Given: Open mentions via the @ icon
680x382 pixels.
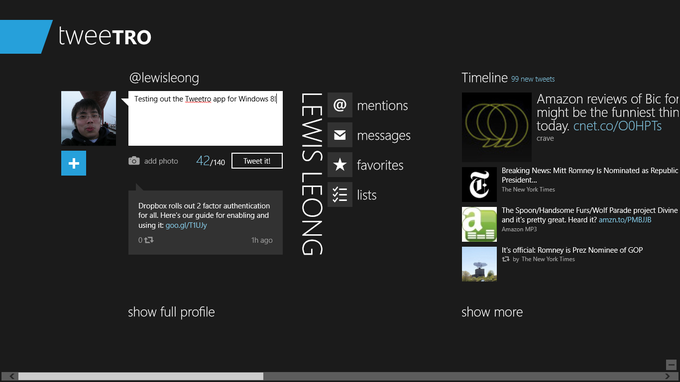Looking at the screenshot, I should pos(340,105).
